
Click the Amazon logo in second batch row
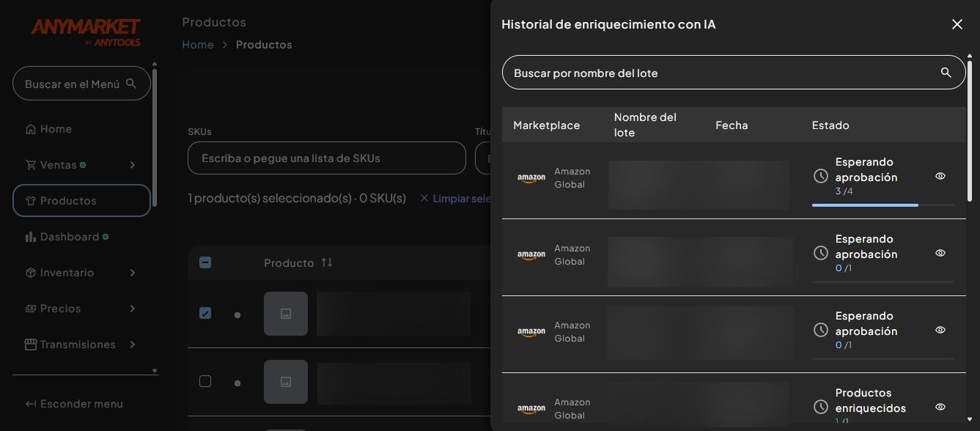point(531,255)
